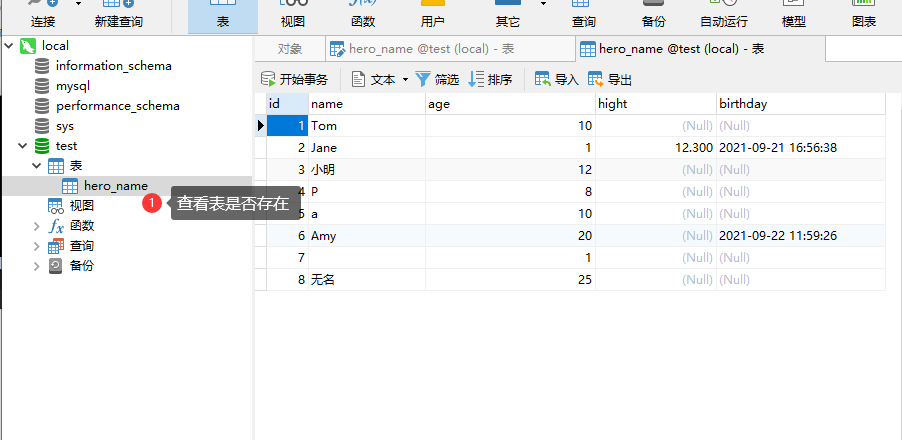Select birthday 2021-09-21 16:56:38 cell
The width and height of the screenshot is (902, 440).
(801, 148)
